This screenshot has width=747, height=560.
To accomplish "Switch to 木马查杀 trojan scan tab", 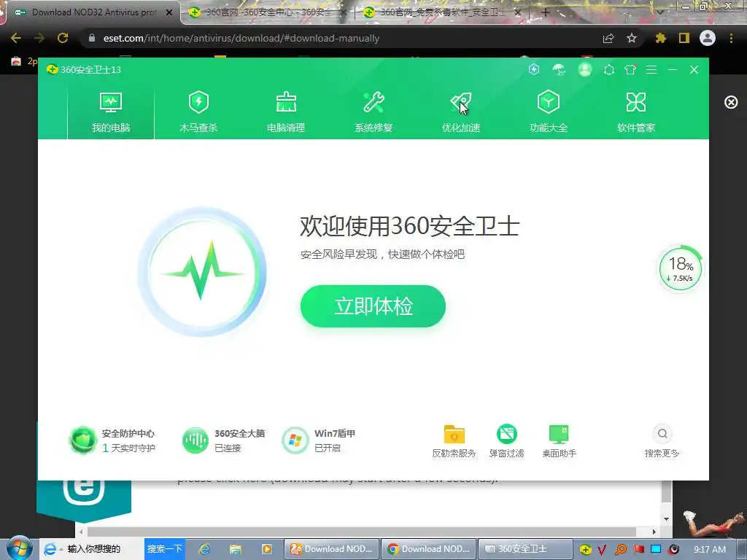I will pyautogui.click(x=198, y=112).
